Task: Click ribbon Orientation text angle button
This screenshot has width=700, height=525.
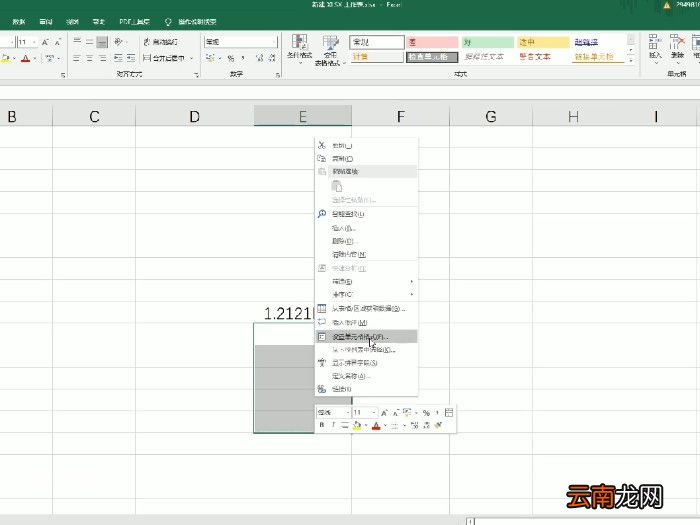Action: pyautogui.click(x=118, y=42)
